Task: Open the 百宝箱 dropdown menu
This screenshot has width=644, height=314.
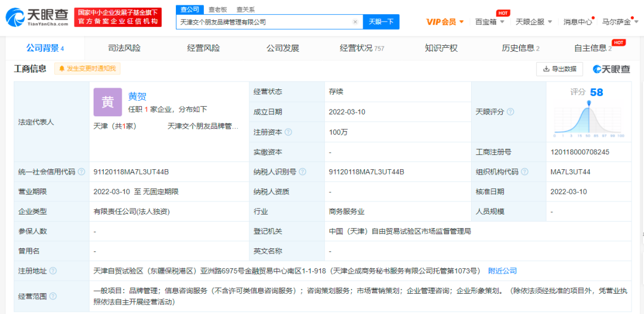Action: 490,22
